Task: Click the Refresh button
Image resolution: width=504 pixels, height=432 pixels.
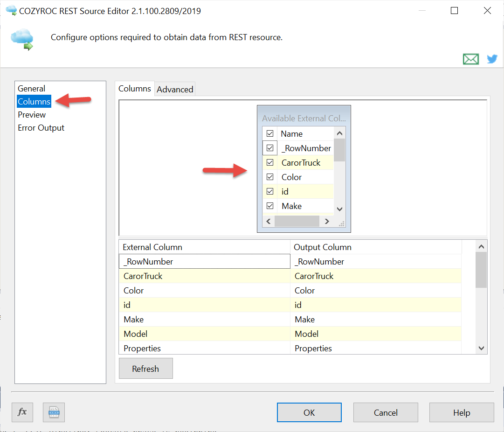Action: coord(145,369)
